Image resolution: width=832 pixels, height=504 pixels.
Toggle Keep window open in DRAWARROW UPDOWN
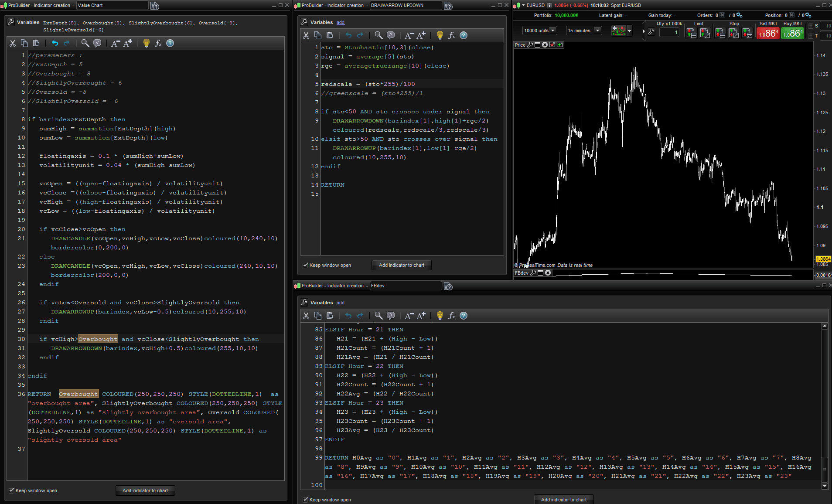click(306, 265)
